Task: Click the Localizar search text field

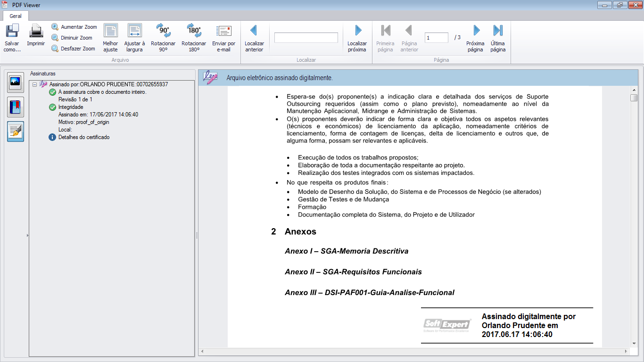Action: click(306, 38)
